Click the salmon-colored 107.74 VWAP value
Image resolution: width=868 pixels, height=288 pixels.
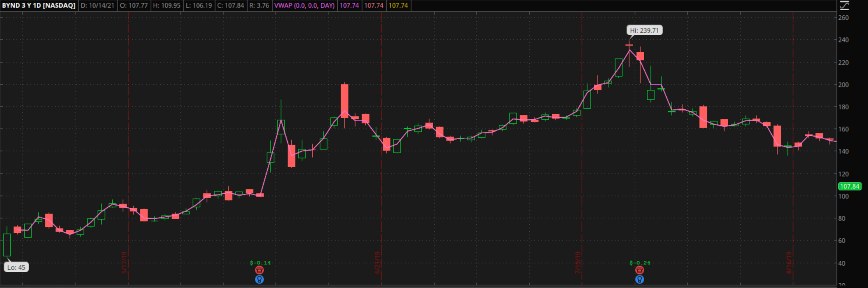[374, 6]
